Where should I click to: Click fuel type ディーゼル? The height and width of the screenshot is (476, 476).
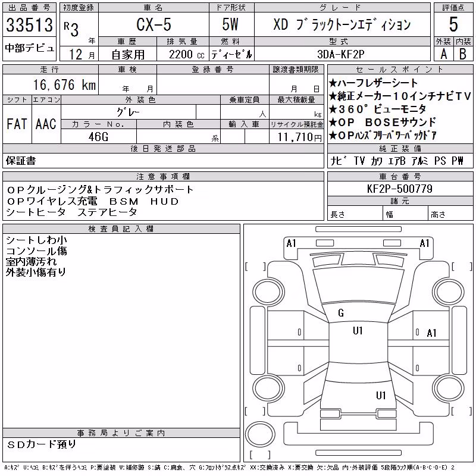(231, 55)
